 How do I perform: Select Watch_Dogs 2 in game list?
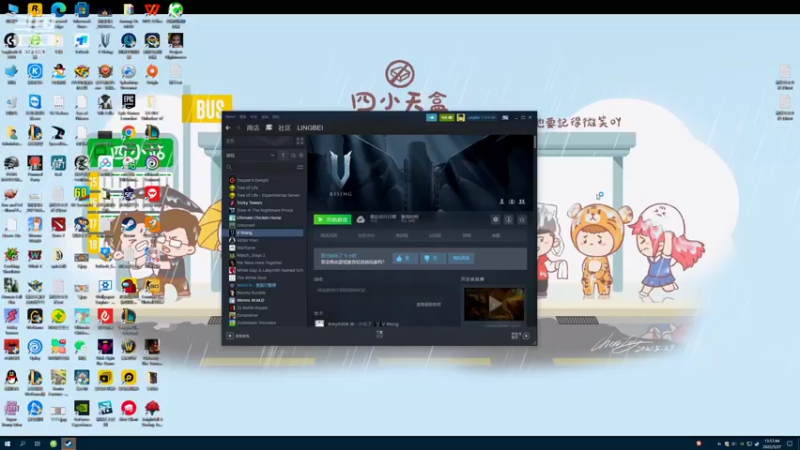(251, 255)
